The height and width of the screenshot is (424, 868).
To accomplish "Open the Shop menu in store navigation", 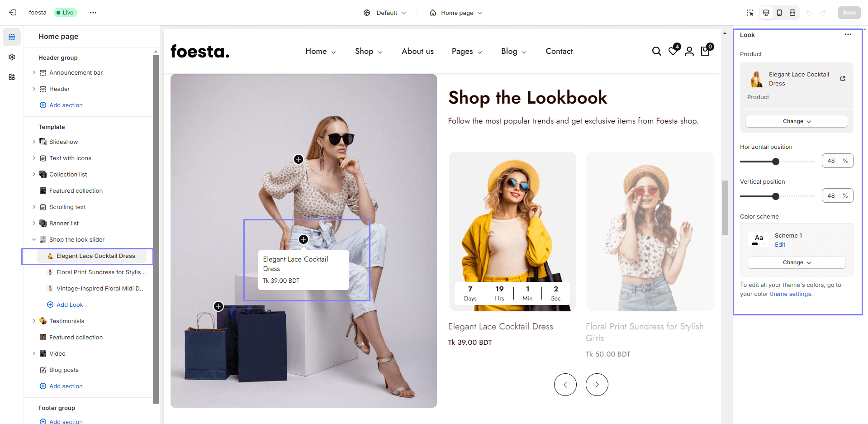I will [x=369, y=51].
